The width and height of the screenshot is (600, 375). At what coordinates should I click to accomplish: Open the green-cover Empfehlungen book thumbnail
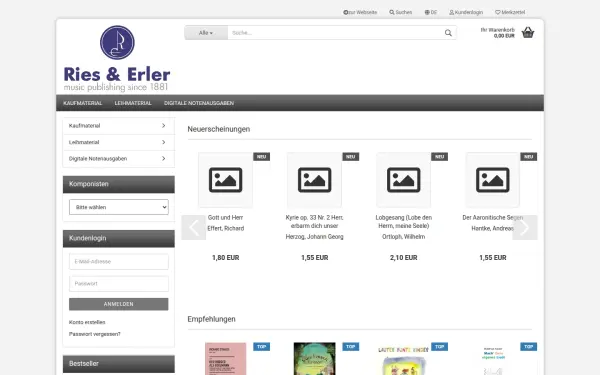click(315, 359)
